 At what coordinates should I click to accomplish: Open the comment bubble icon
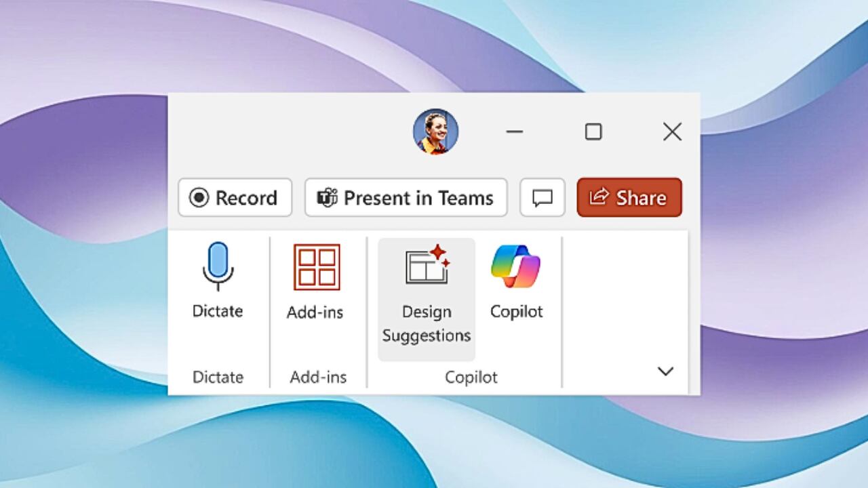click(542, 197)
